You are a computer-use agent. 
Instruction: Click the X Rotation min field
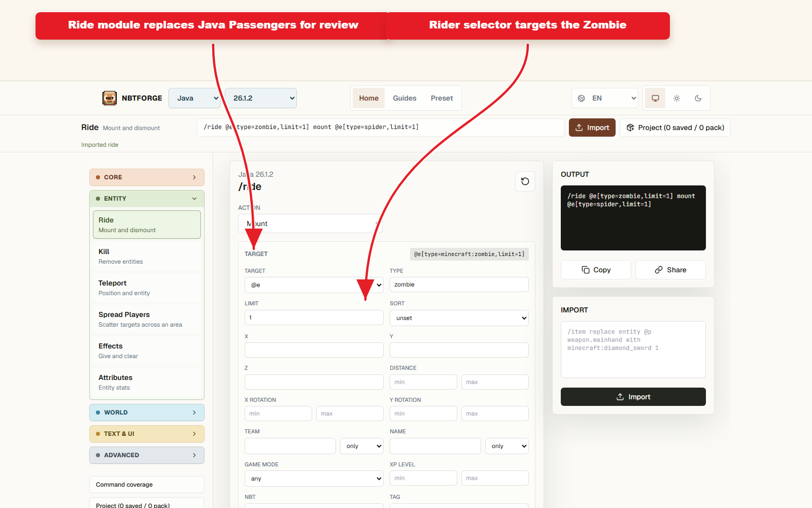(278, 414)
